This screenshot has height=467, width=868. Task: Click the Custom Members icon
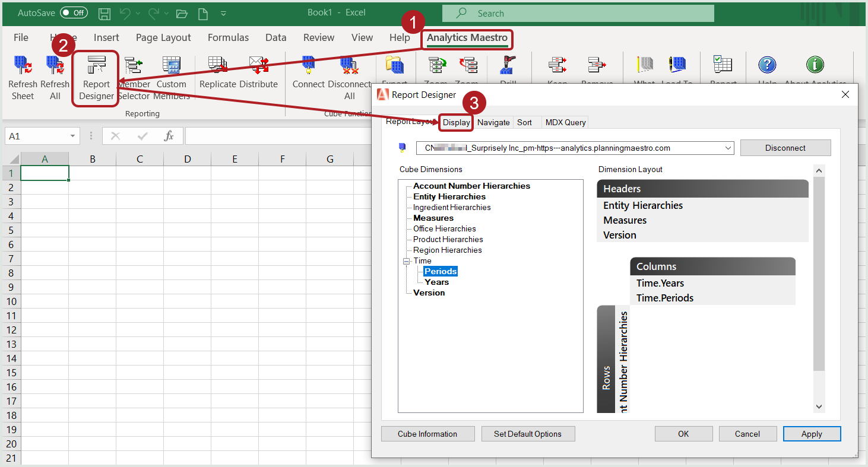172,65
